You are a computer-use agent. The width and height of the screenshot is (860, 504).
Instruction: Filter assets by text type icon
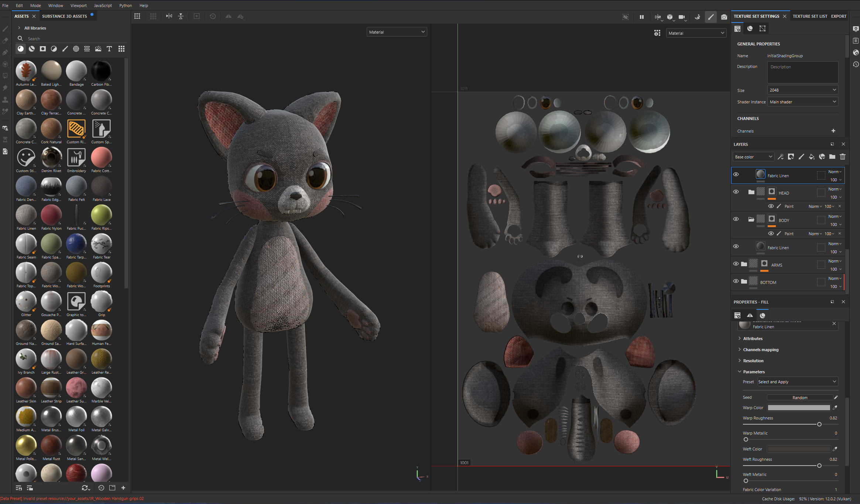point(109,49)
